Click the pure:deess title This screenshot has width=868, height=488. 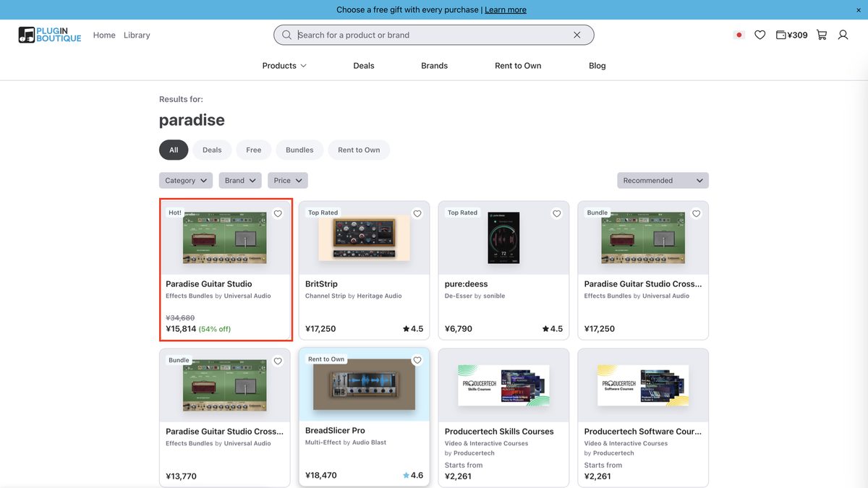coord(467,284)
